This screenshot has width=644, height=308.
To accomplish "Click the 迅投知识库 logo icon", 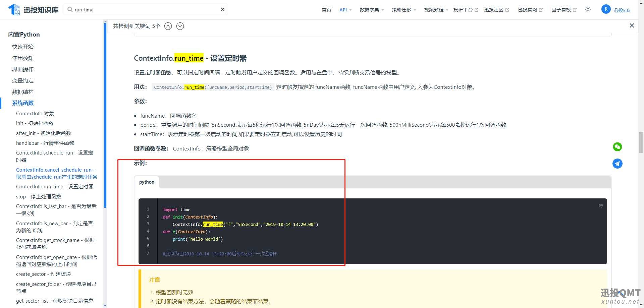I will point(14,9).
